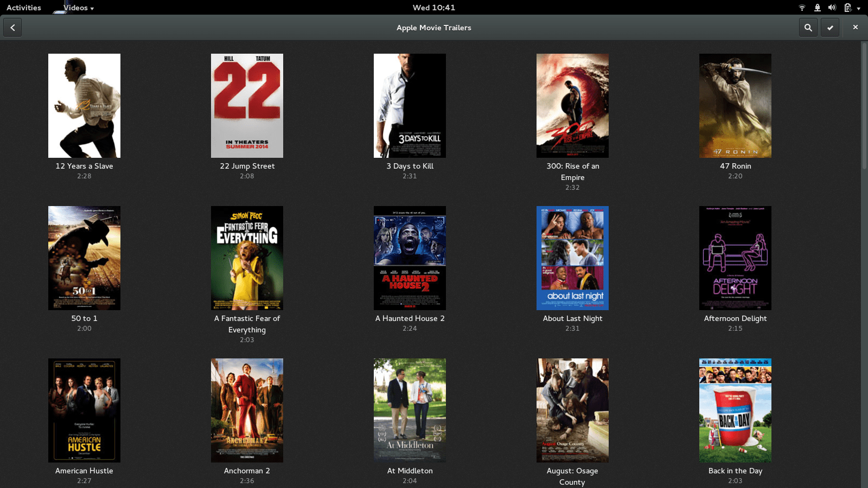Open the Activities overview
868x488 pixels.
[x=24, y=8]
